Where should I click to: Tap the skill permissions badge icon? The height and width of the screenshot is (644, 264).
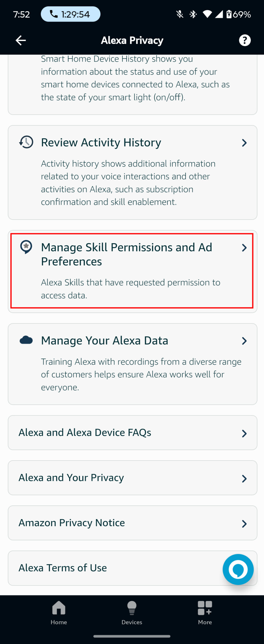point(26,247)
